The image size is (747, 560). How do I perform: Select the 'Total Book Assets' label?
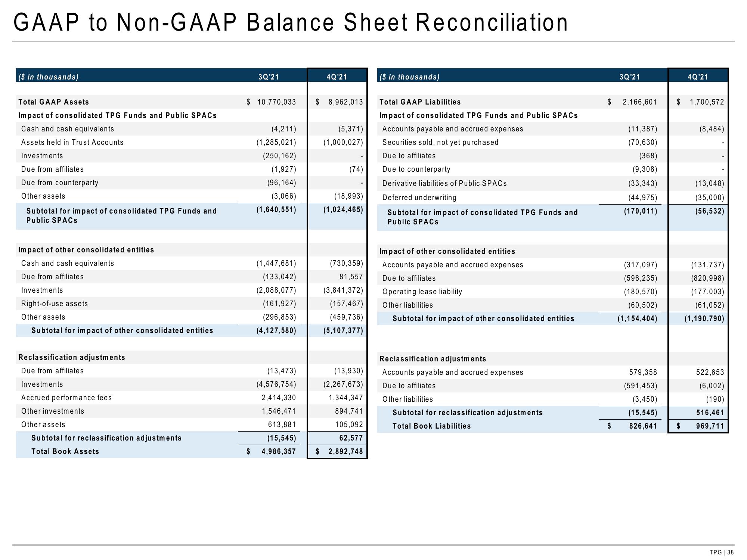coord(65,451)
